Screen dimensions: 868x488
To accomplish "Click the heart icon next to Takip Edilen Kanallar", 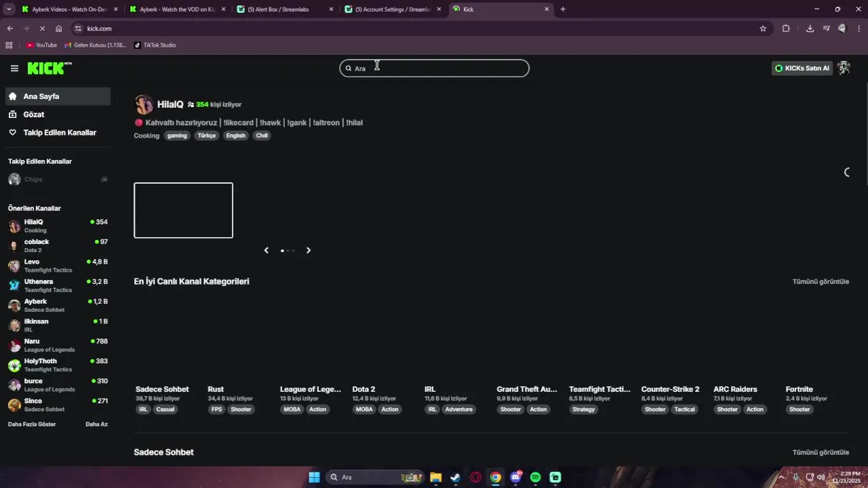I will coord(13,132).
